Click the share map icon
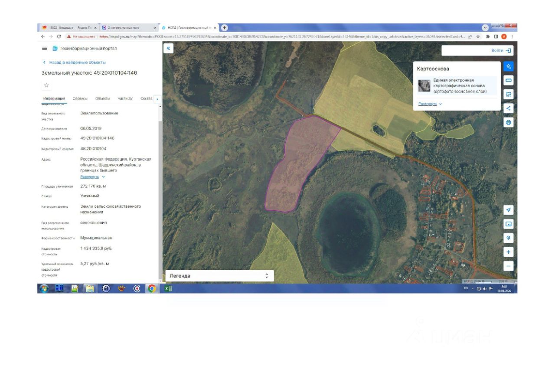 (x=509, y=108)
